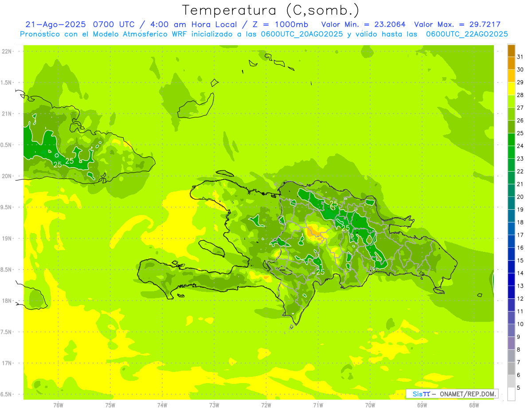This screenshot has height=411, width=532.
Task: Click the 'SisTT – ONAMET/REP.DOM.' credit label
Action: (x=452, y=394)
